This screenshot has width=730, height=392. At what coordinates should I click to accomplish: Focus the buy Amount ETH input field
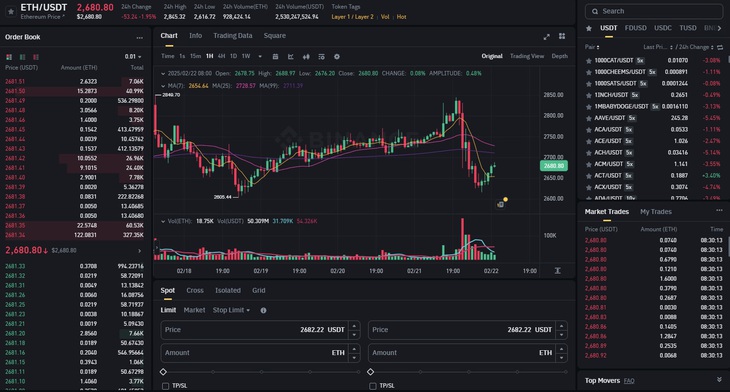[260, 353]
